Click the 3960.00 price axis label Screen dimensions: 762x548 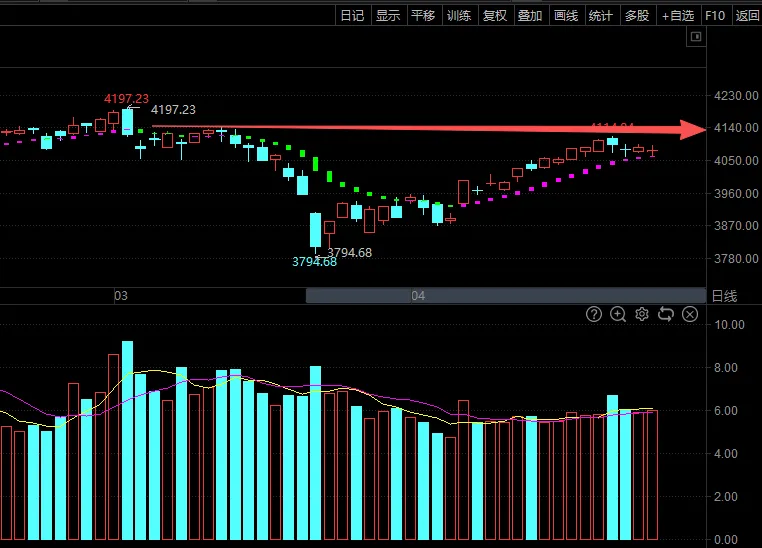pos(736,193)
